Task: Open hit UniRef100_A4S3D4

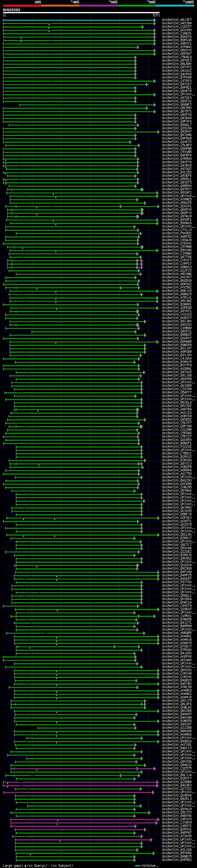Action: click(177, 23)
